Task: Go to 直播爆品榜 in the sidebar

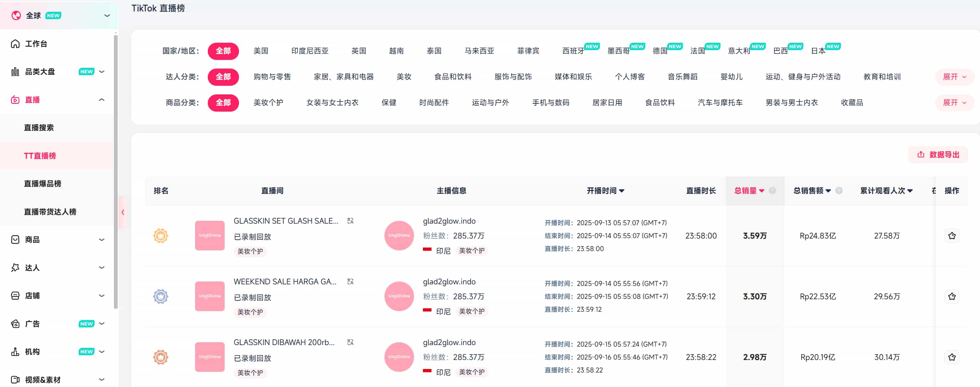Action: click(42, 184)
